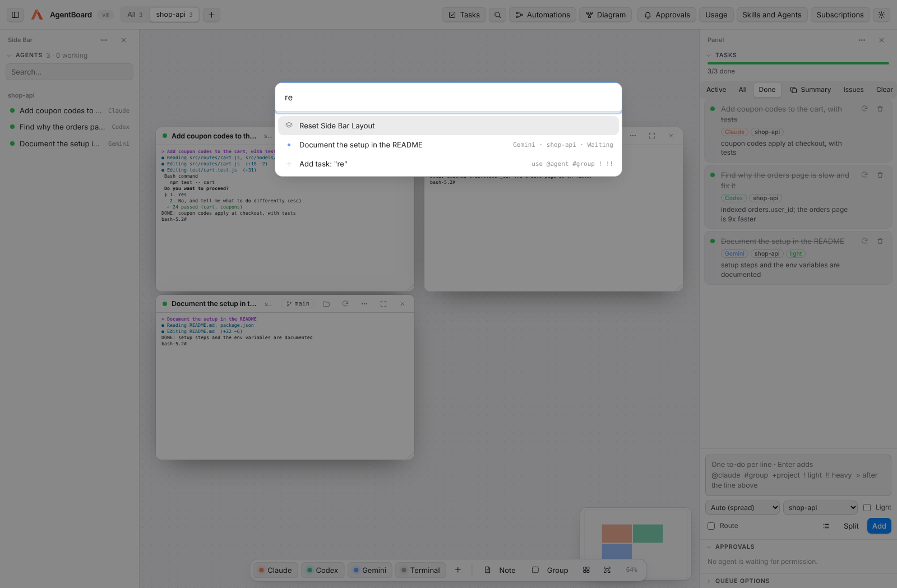
Task: Enable the Light checkbox
Action: (867, 508)
